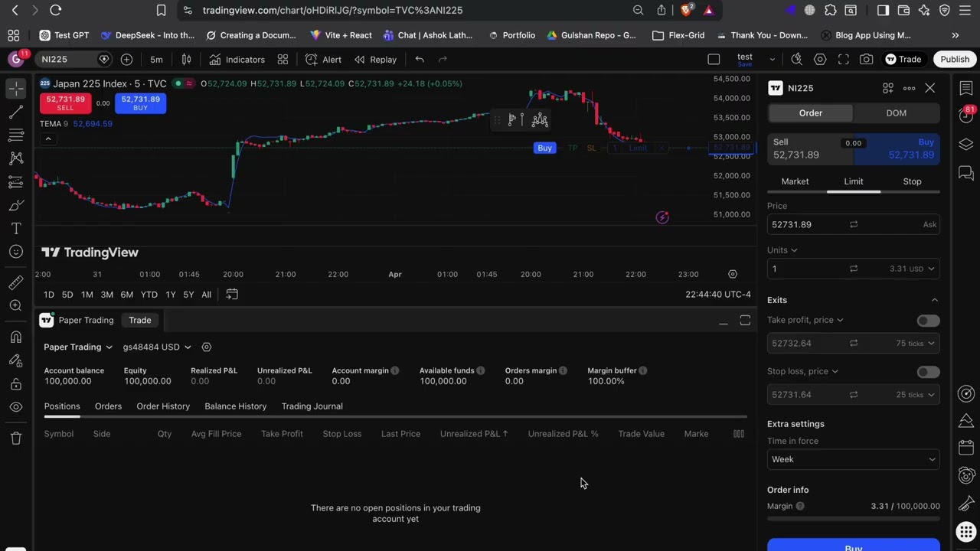This screenshot has height=551, width=980.
Task: Select the ruler measure tool
Action: point(15,282)
